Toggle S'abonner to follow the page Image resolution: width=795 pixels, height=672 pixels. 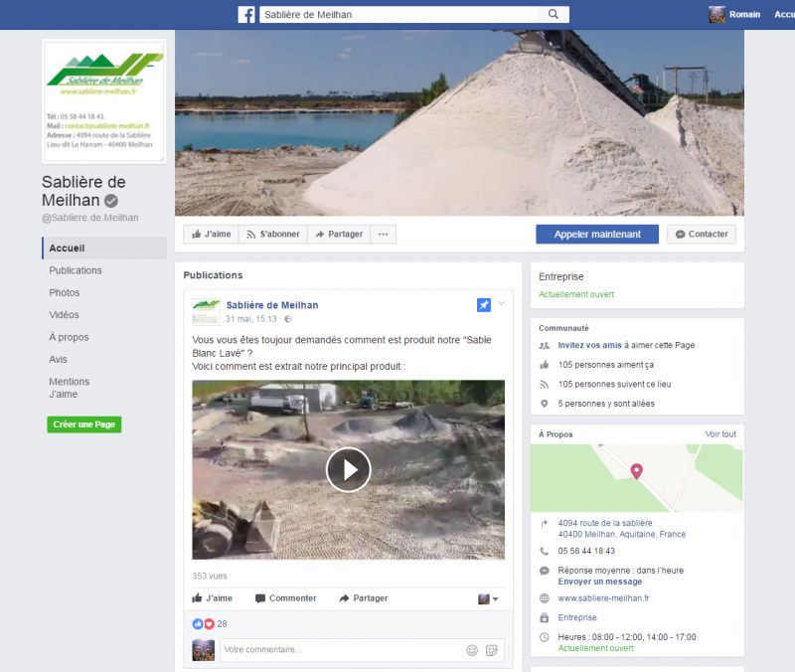click(272, 235)
